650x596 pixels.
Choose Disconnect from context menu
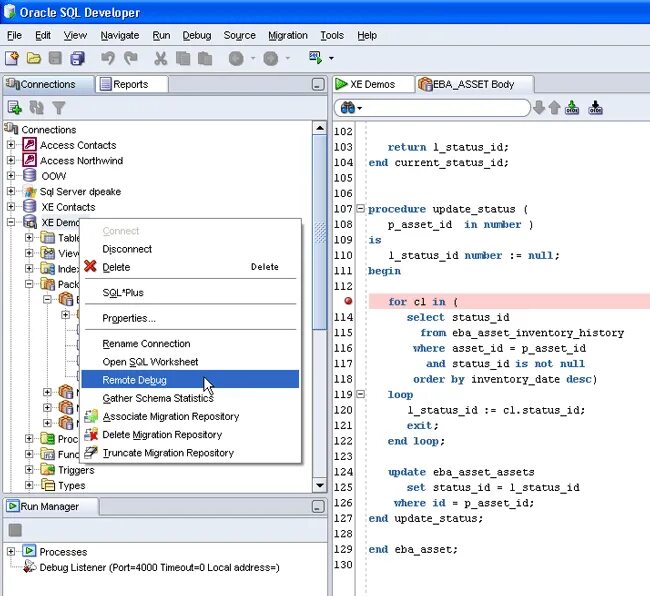(x=190, y=249)
